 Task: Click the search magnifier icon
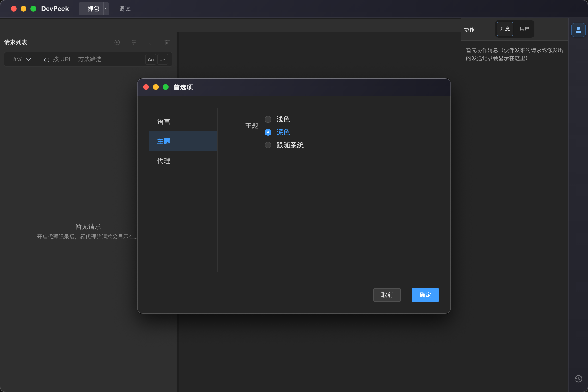(x=47, y=60)
